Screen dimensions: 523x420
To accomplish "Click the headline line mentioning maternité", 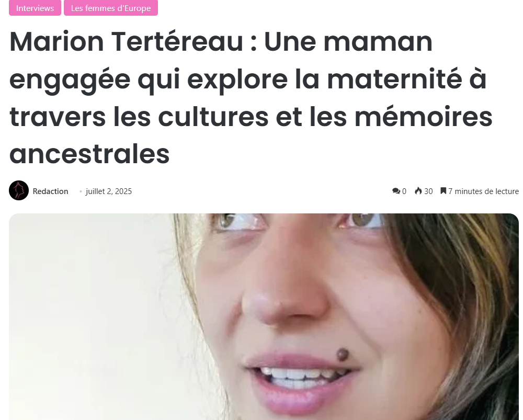I will pos(248,80).
